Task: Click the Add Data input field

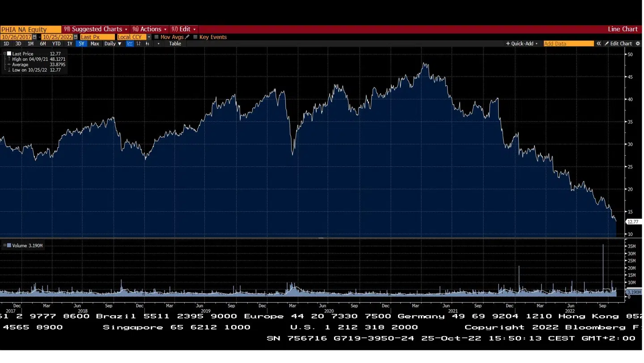Action: coord(568,44)
